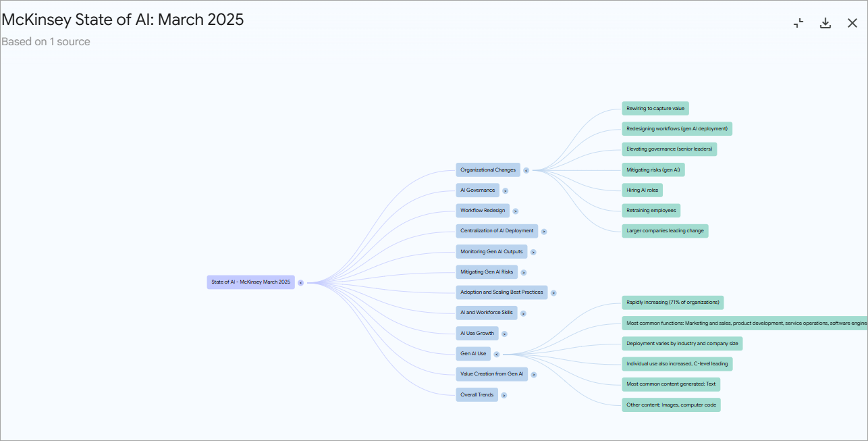Viewport: 868px width, 441px height.
Task: Open Mitigating risks (gen AI) leaf
Action: tap(653, 170)
